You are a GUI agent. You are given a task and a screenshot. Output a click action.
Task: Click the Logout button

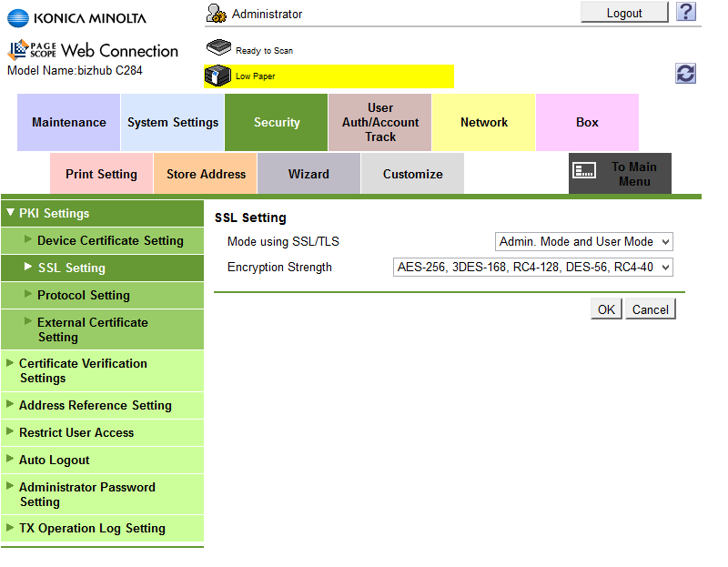tap(623, 12)
